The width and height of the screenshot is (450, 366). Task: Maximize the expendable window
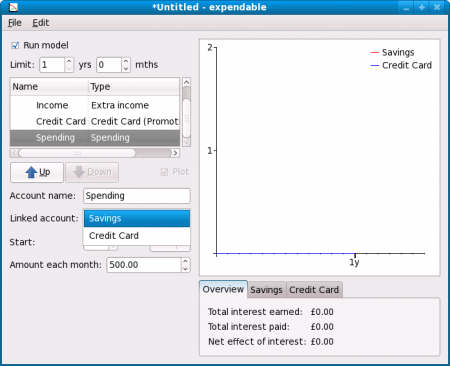point(422,7)
